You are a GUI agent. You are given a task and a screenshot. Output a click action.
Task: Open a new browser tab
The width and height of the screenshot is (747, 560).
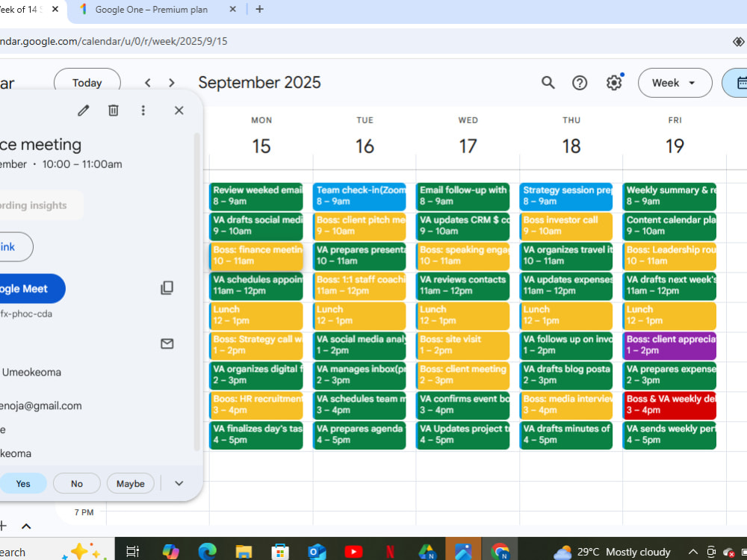260,10
